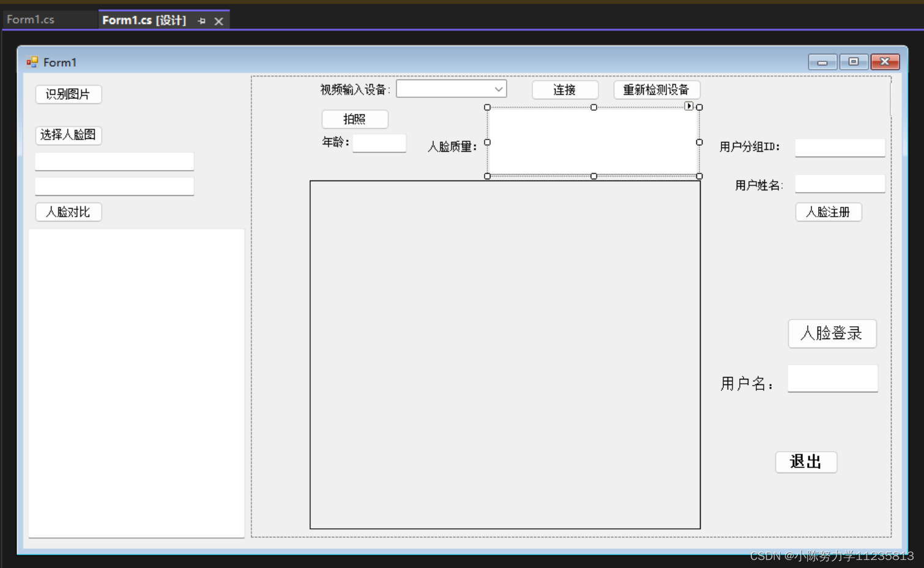Open the 视频输入设备 combo box dropdown
The width and height of the screenshot is (924, 568).
coord(499,89)
